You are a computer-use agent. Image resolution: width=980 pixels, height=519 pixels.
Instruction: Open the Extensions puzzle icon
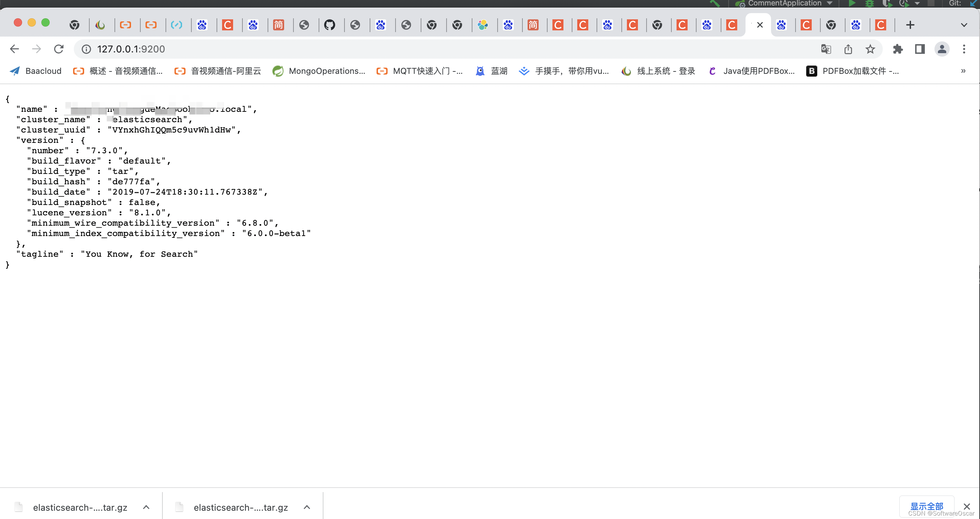click(898, 49)
